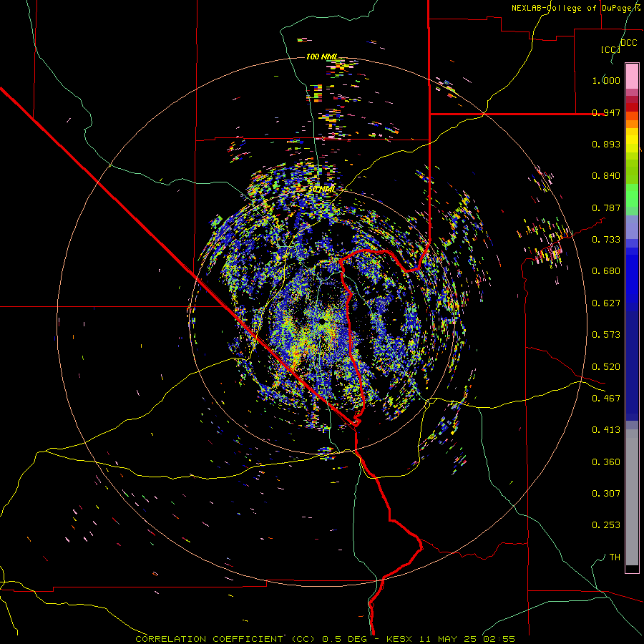644x644 pixels.
Task: Click the 0.733 scale value
Action: coord(606,240)
